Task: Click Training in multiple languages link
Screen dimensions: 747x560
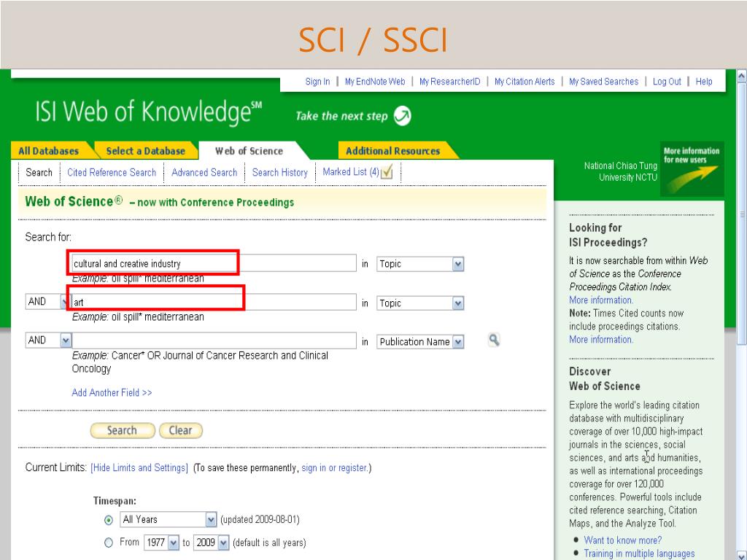Action: click(x=639, y=553)
